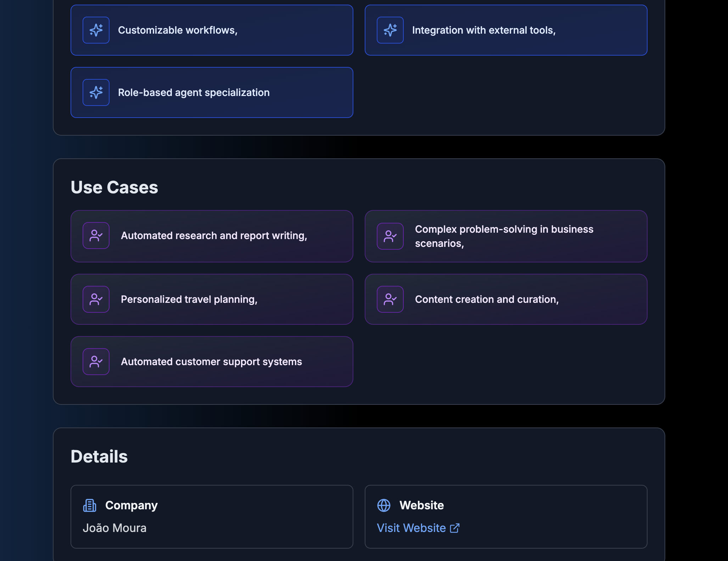
Task: Click user-check icon for Personalized travel planning
Action: pyautogui.click(x=96, y=299)
